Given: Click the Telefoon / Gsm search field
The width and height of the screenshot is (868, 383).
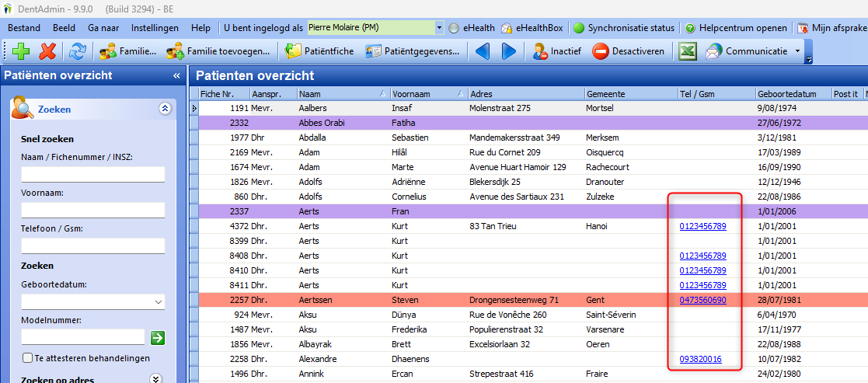Looking at the screenshot, I should coord(93,245).
